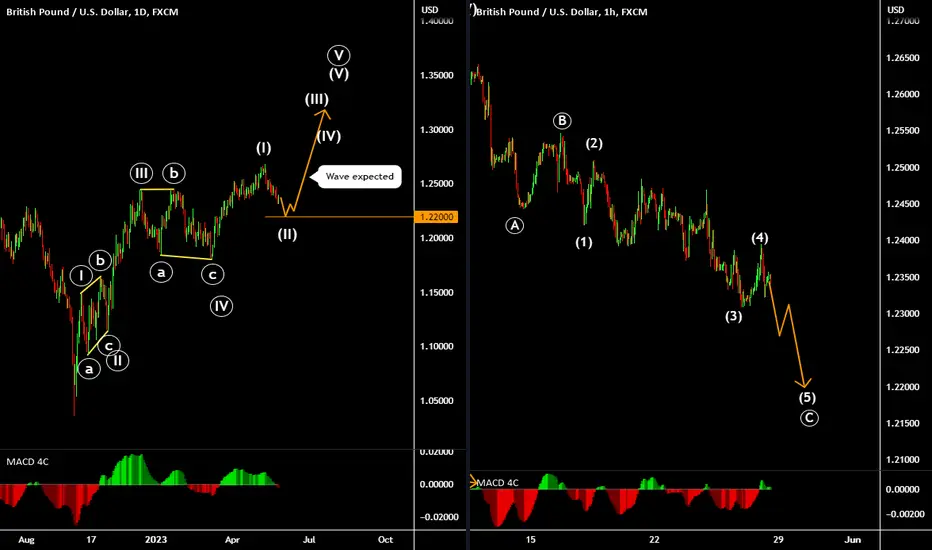Viewport: 932px width, 550px height.
Task: Click the 'MACD 4C' indicator label on the 1h chart
Action: coord(498,483)
